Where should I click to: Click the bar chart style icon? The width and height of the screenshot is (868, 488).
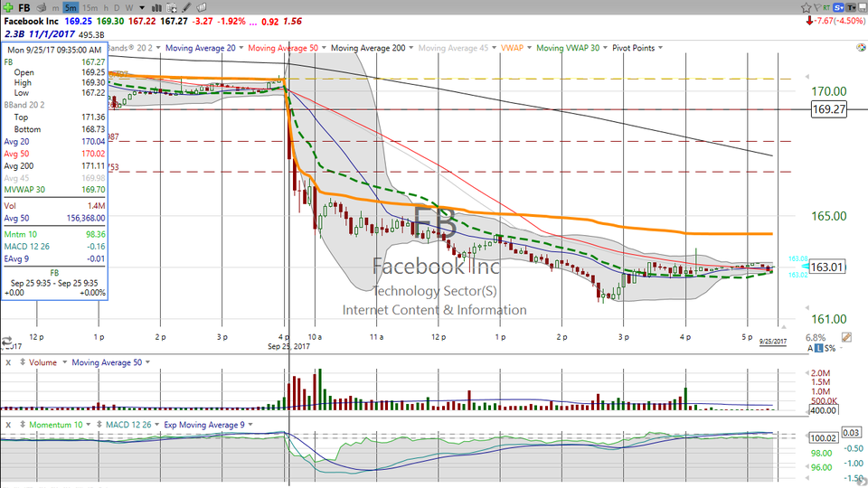(x=156, y=8)
